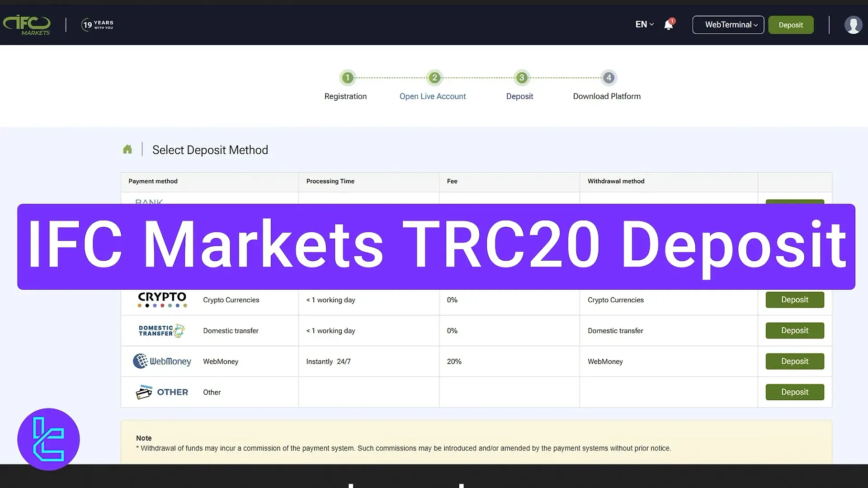Select step 3 Deposit circle
The height and width of the screenshot is (488, 868).
522,78
